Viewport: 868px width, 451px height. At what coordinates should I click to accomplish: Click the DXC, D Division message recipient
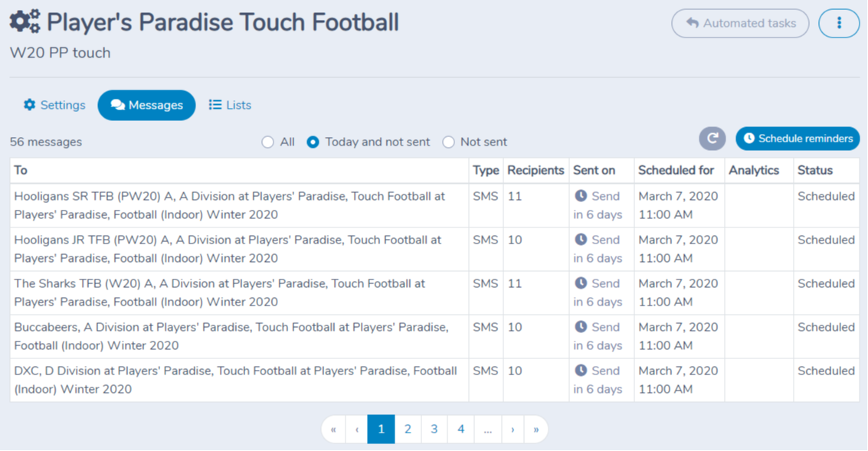click(235, 380)
